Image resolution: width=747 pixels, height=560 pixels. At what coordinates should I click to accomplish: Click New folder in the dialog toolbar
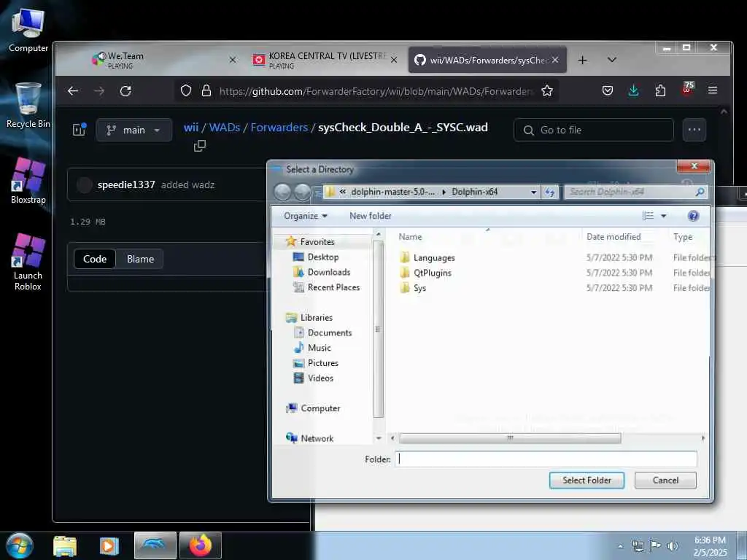[370, 216]
